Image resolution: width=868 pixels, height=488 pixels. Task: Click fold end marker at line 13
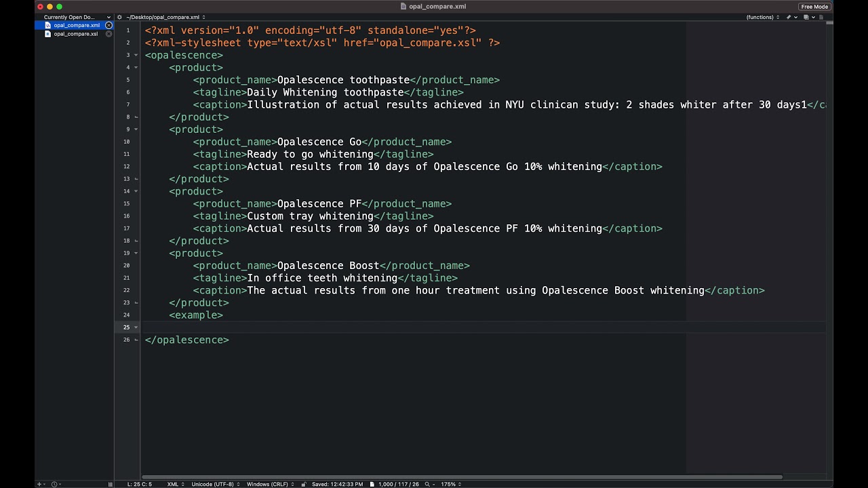(136, 179)
